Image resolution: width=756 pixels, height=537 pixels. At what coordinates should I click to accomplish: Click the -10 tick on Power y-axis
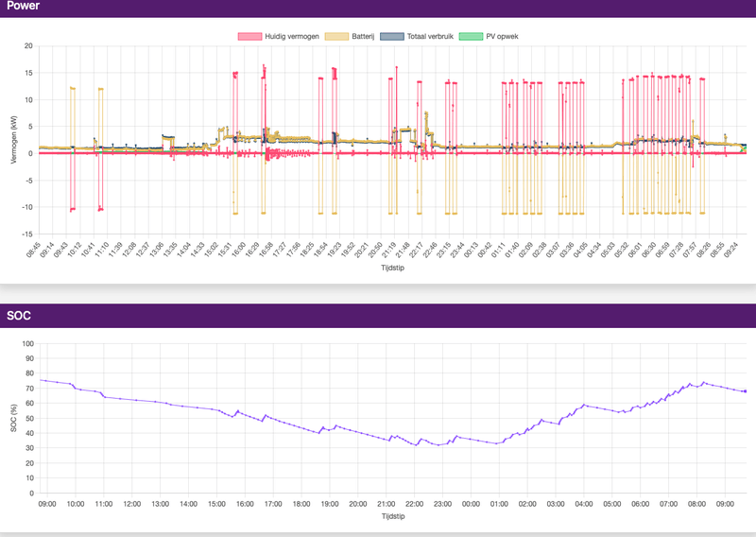click(27, 207)
